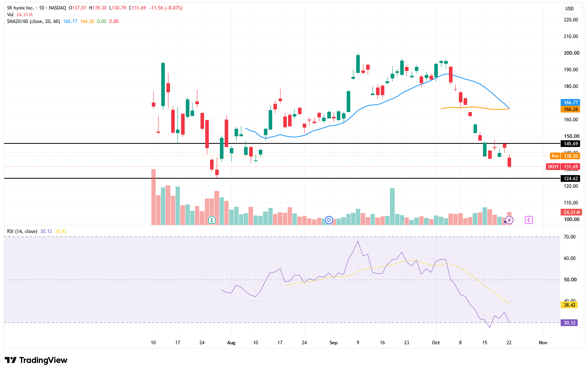Click the Sep date on time axis
588x372 pixels.
click(334, 343)
